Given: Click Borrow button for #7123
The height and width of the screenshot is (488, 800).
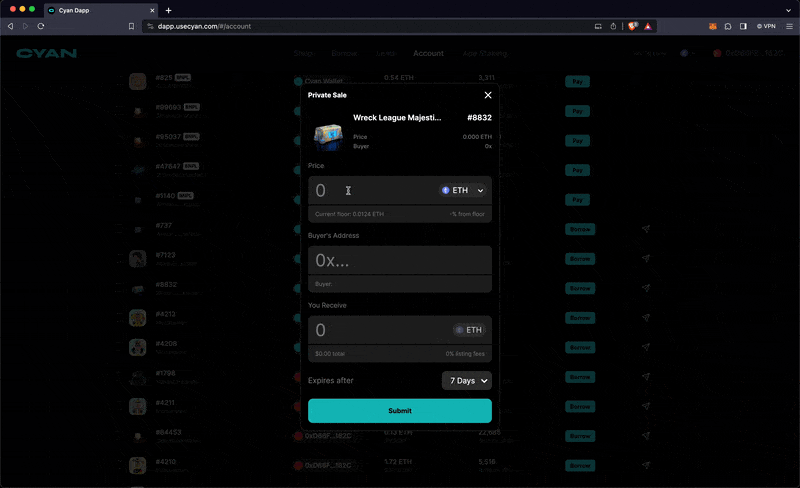Looking at the screenshot, I should [x=580, y=259].
